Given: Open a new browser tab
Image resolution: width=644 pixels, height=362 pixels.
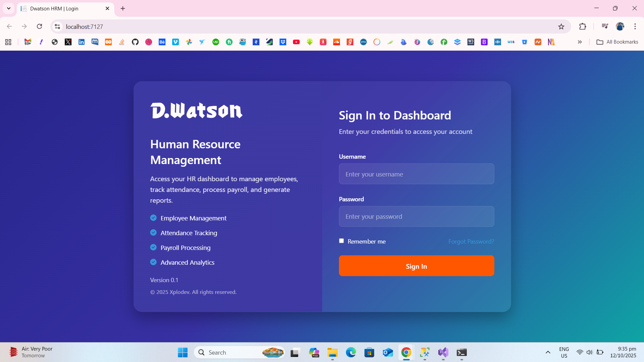Looking at the screenshot, I should tap(123, 8).
